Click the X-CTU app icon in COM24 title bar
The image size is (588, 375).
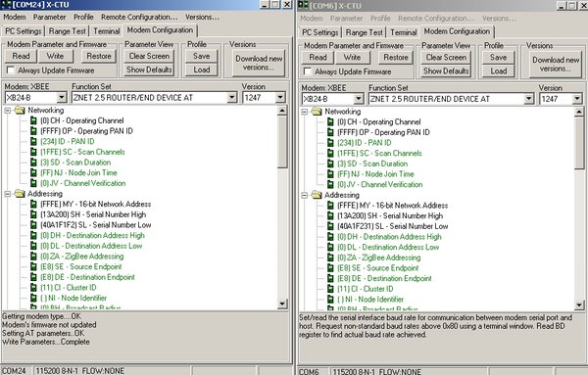click(x=7, y=5)
